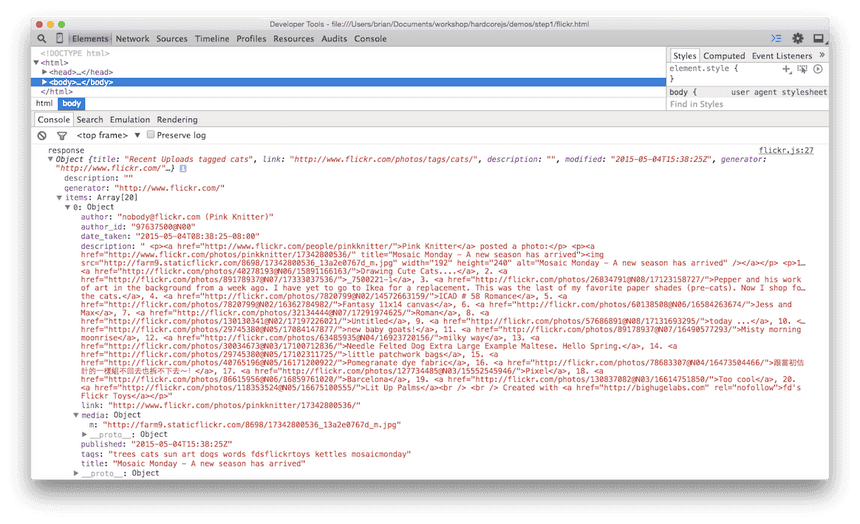Expand the head element node
Screen dimensions: 860x524
[44, 72]
